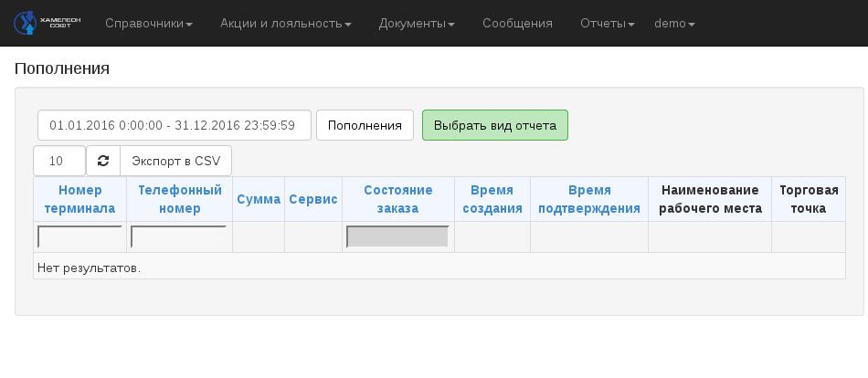The height and width of the screenshot is (378, 868).
Task: Expand the Акции и лояльность menu
Action: click(286, 23)
